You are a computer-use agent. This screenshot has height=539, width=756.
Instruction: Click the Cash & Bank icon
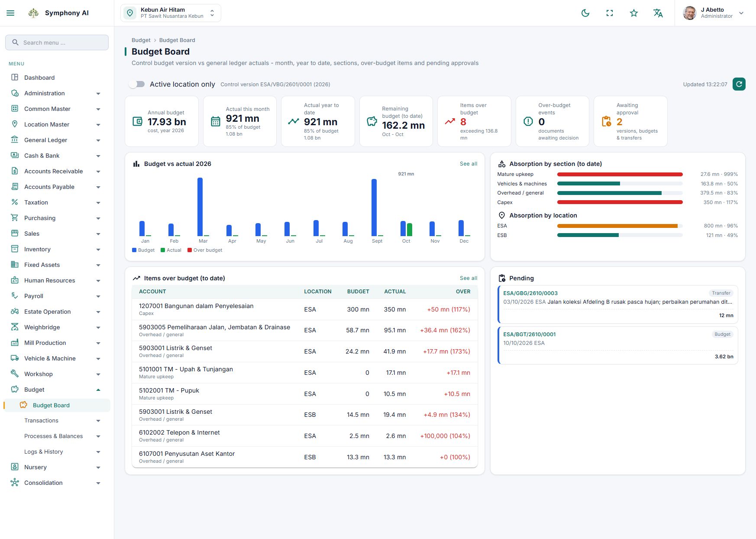15,156
